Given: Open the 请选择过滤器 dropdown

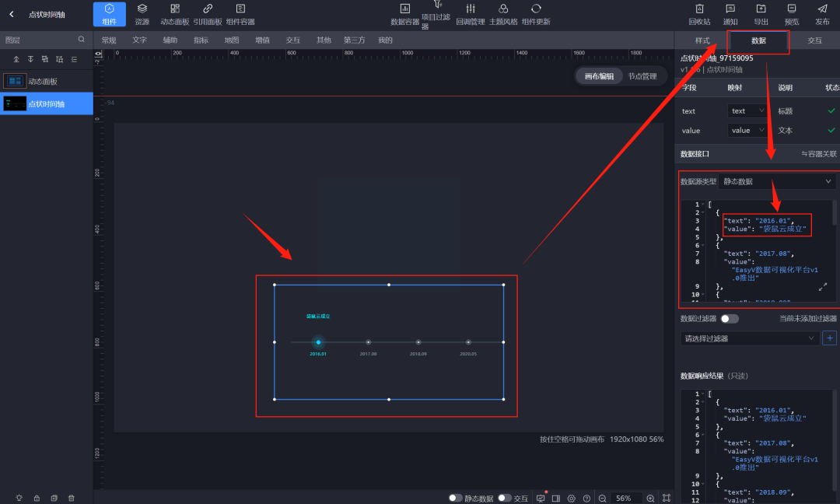Looking at the screenshot, I should 750,338.
